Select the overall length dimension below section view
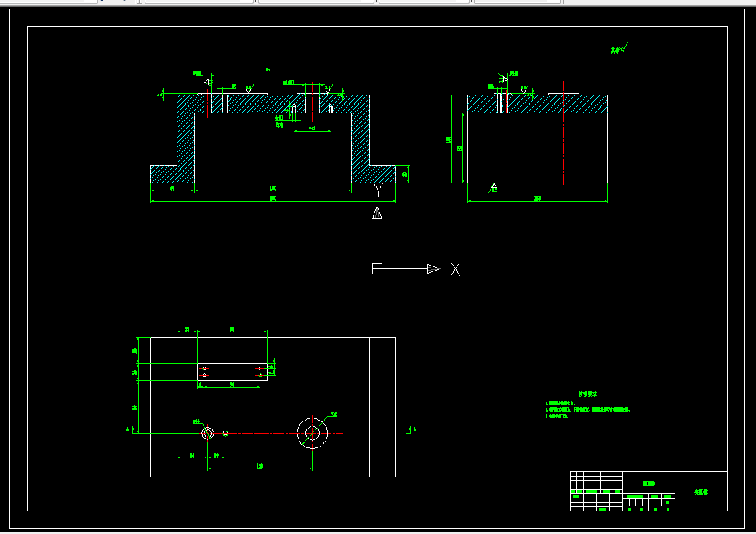 pos(273,199)
